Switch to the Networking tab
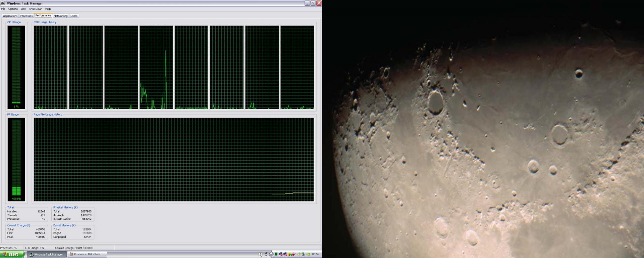 (61, 16)
